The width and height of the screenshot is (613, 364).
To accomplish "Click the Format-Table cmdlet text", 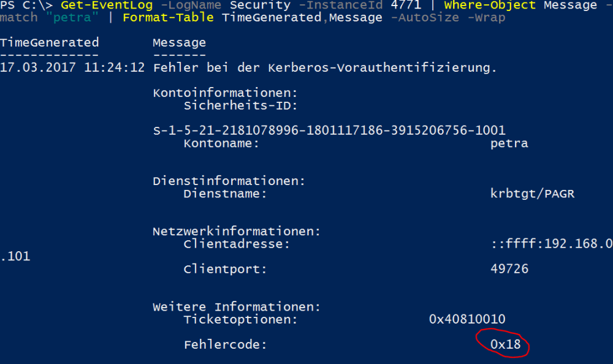I will pos(168,17).
